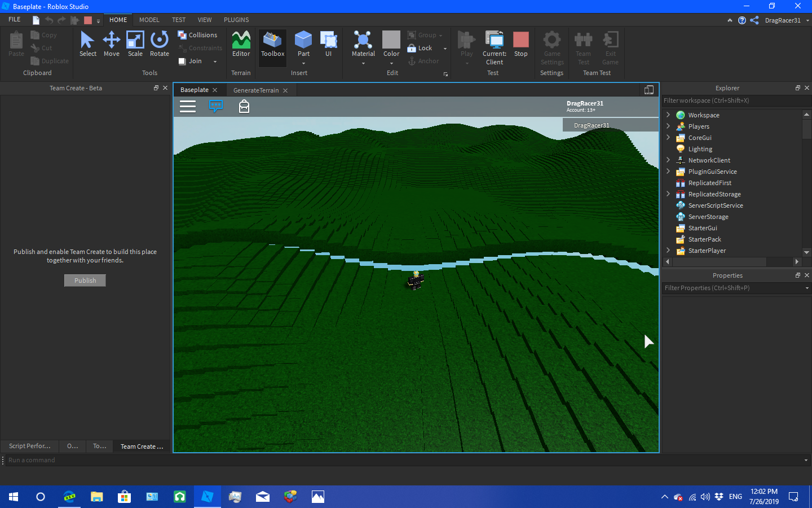Close the Baseplate document tab
This screenshot has height=508, width=812.
[215, 90]
